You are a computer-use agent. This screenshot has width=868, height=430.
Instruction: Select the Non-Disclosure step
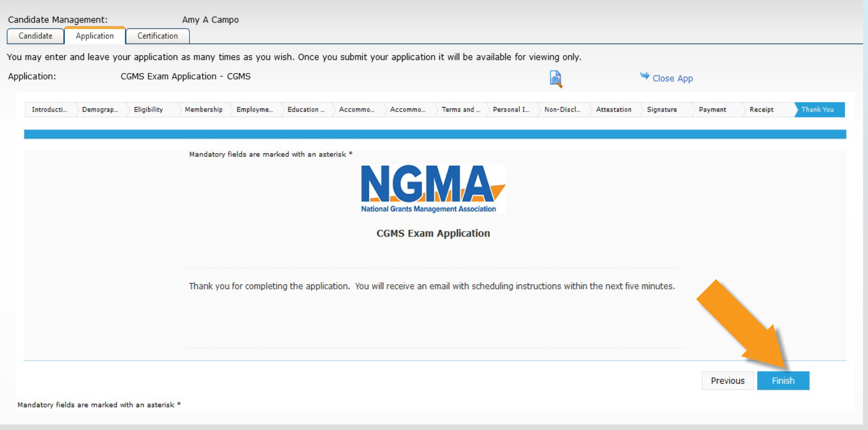[x=563, y=109]
